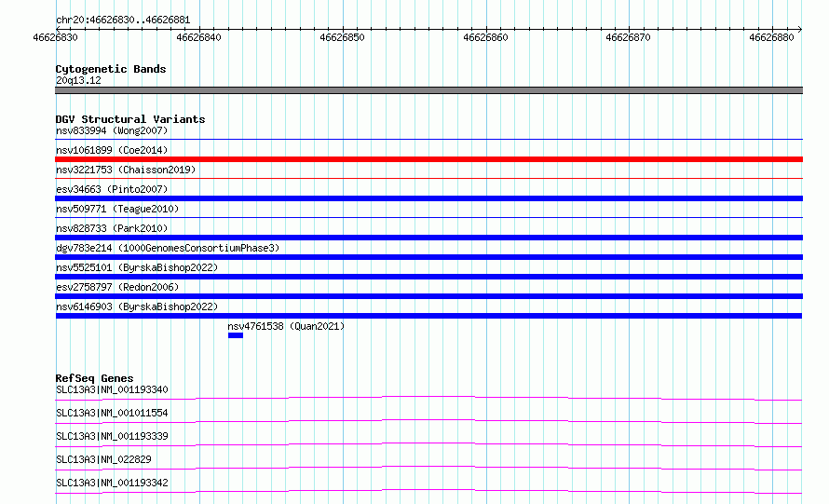This screenshot has height=504, width=829.
Task: Open gene SLC13A3|NM_001011554 label
Action: (112, 413)
